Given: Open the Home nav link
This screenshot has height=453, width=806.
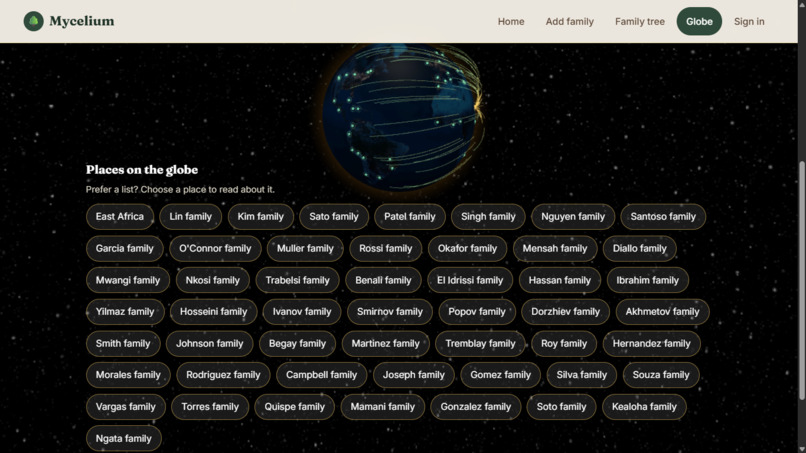Looking at the screenshot, I should (x=510, y=22).
